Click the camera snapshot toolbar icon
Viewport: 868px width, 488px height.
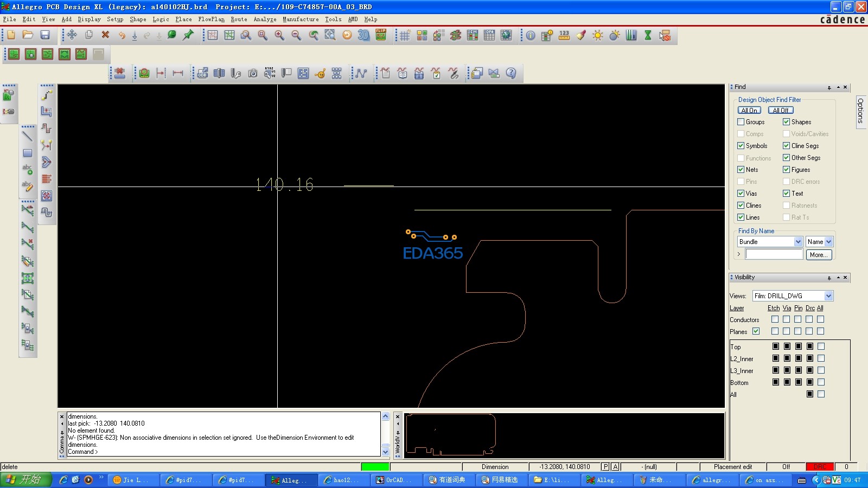coord(253,73)
